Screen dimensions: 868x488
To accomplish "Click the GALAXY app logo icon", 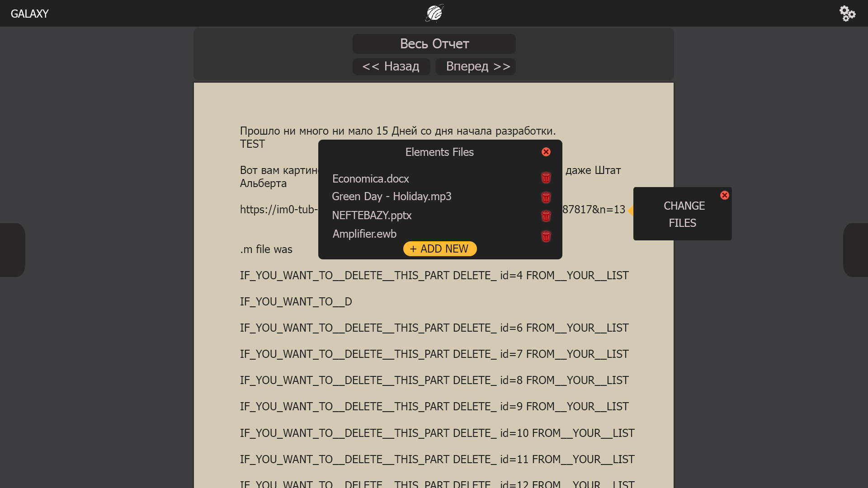I will click(434, 13).
